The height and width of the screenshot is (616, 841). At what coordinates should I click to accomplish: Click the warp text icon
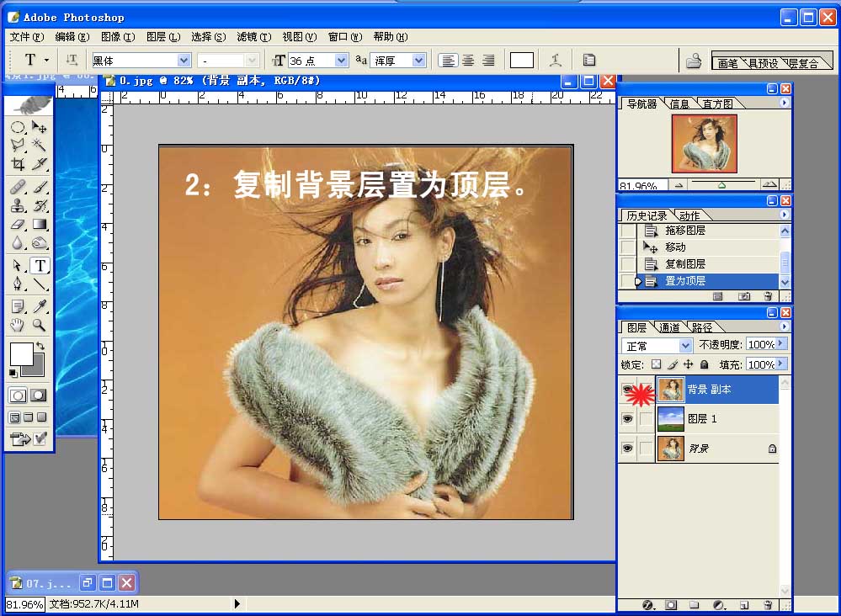click(x=555, y=60)
